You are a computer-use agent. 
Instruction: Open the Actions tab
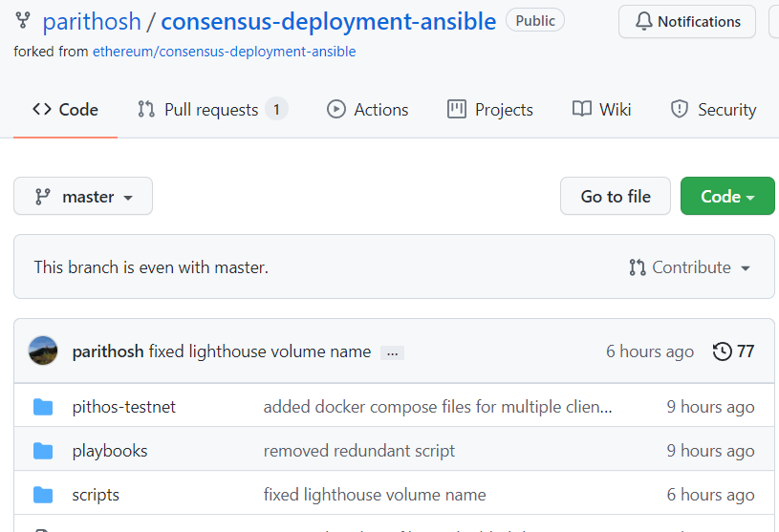[368, 110]
